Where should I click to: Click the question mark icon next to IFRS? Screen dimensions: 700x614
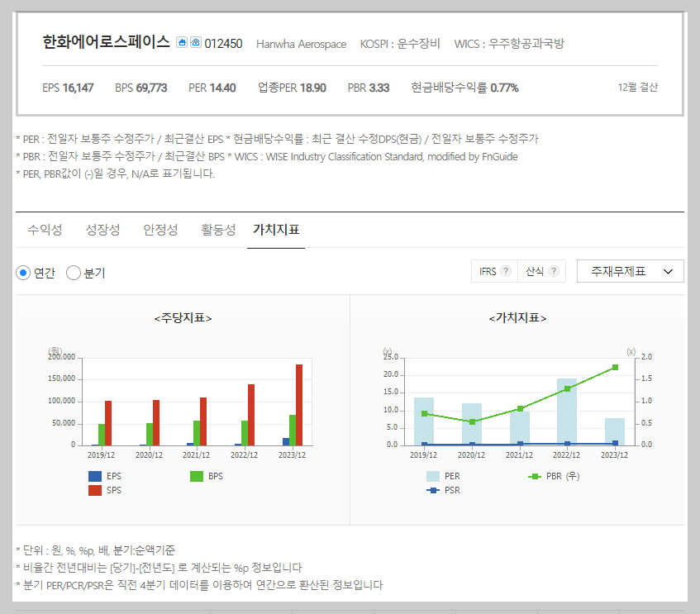pyautogui.click(x=505, y=271)
